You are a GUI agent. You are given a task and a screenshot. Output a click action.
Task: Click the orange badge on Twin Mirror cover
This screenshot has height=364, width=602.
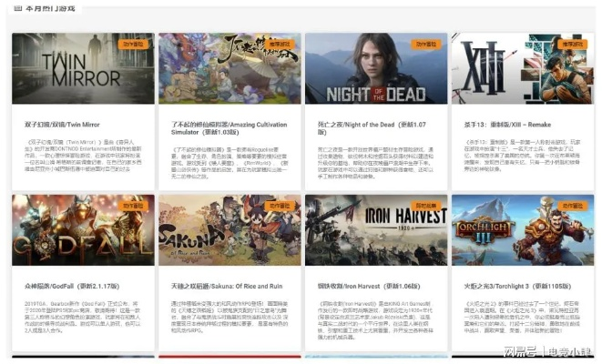(x=132, y=43)
